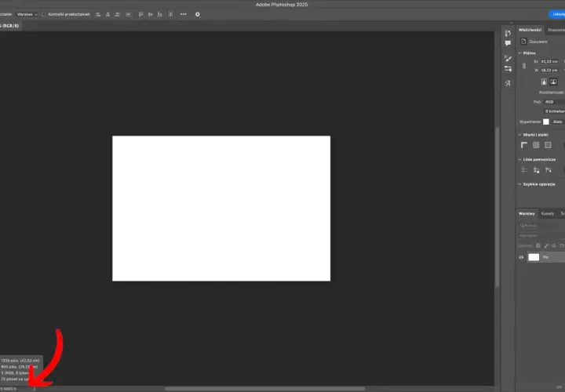The width and height of the screenshot is (565, 392).
Task: Click the '1200 piks. (42,33 cm)' status info
Action: coord(20,361)
